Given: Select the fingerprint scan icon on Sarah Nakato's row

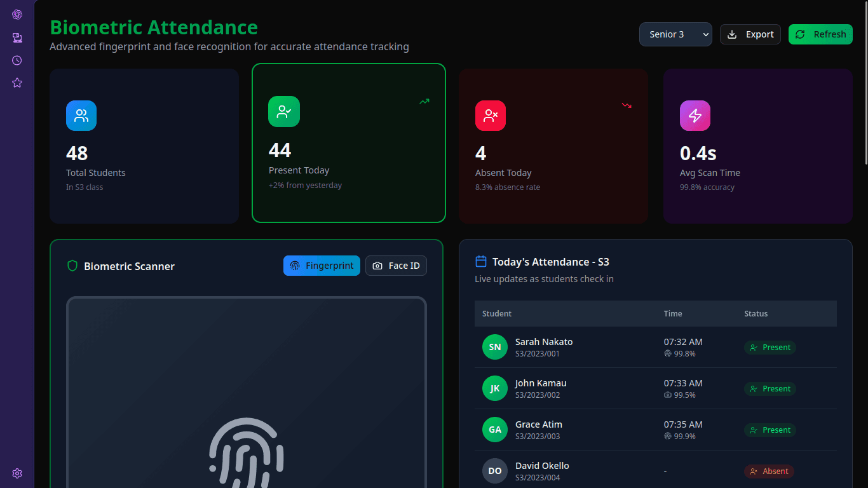Looking at the screenshot, I should coord(667,354).
